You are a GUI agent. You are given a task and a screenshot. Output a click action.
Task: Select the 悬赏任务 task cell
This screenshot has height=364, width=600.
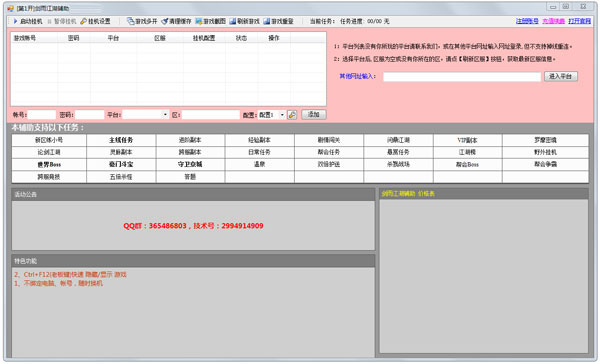(398, 152)
